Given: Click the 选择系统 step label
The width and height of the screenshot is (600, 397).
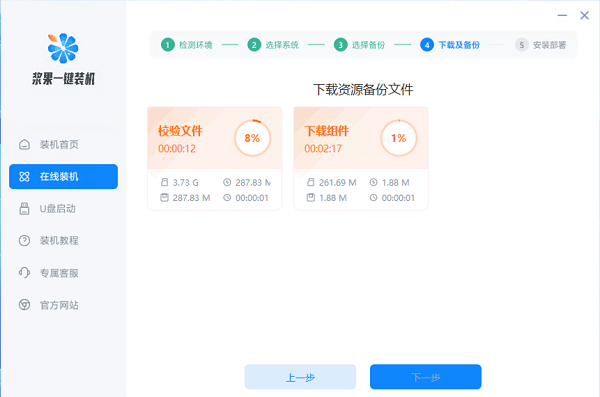Looking at the screenshot, I should 282,45.
